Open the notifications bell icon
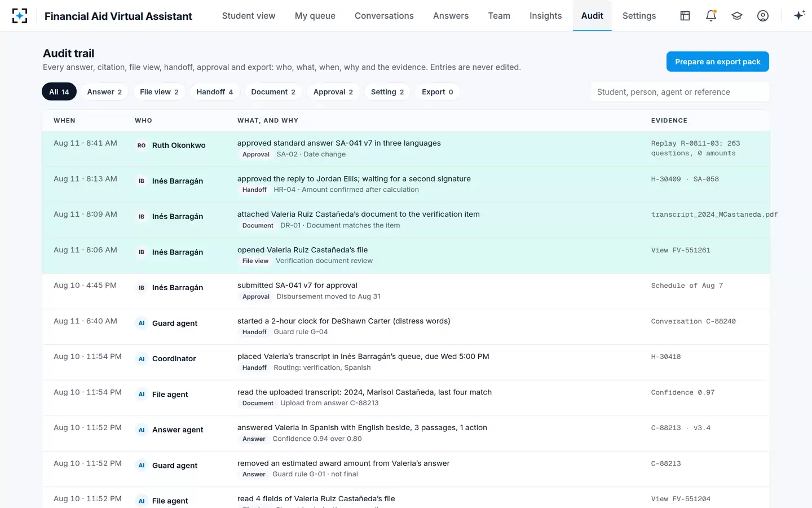This screenshot has width=812, height=508. pos(711,16)
